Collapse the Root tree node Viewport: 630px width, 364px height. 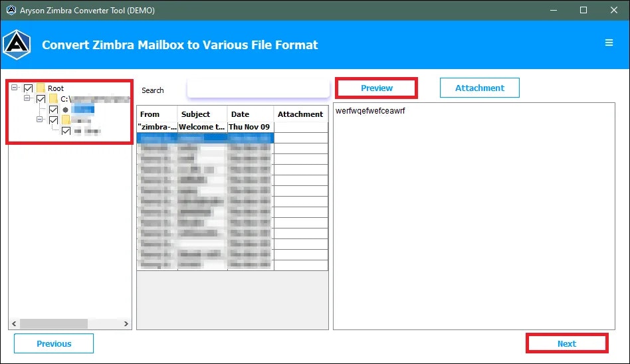(15, 87)
